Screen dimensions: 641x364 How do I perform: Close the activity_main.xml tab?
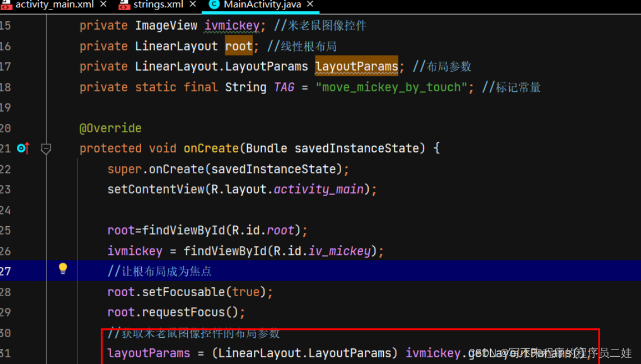point(104,4)
